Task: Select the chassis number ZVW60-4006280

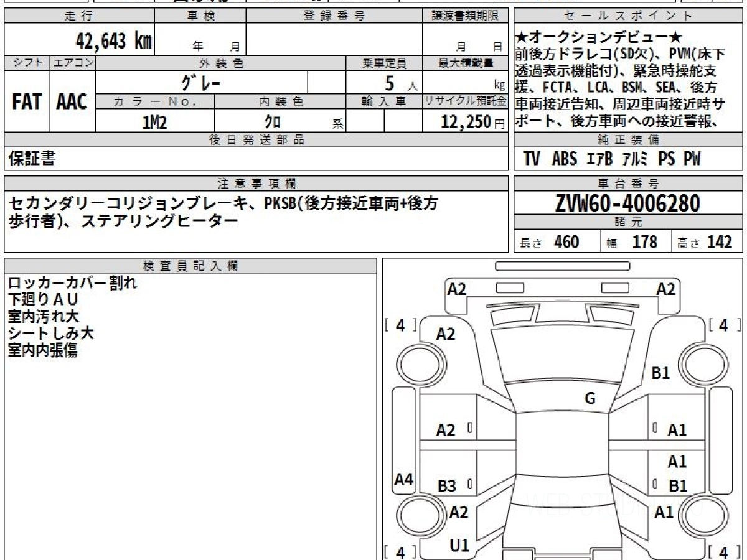Action: point(627,203)
